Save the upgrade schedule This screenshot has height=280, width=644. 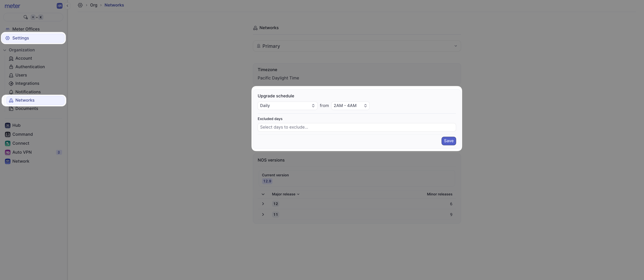449,141
